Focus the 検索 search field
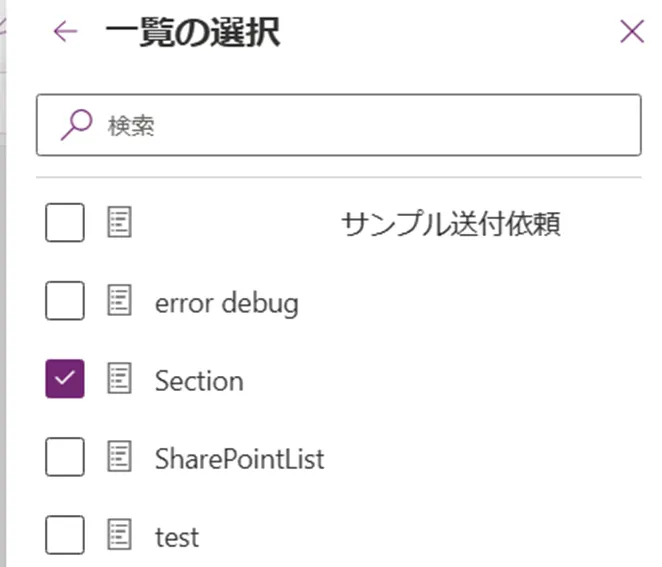 360,125
